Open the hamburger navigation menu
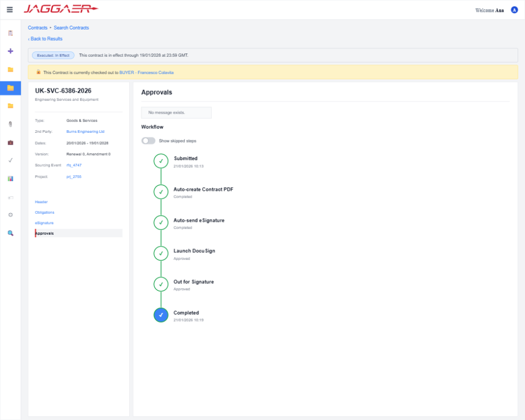The height and width of the screenshot is (420, 525). click(10, 10)
